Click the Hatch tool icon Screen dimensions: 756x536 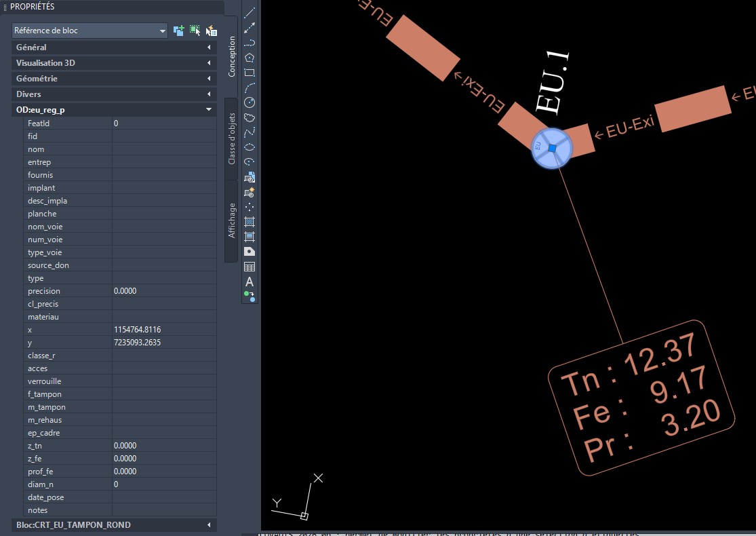coord(250,222)
